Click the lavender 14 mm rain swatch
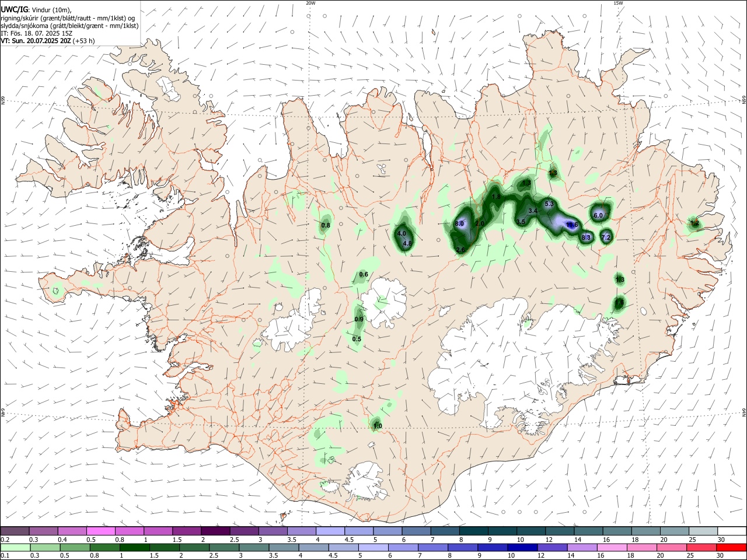The image size is (747, 560). coord(582,547)
